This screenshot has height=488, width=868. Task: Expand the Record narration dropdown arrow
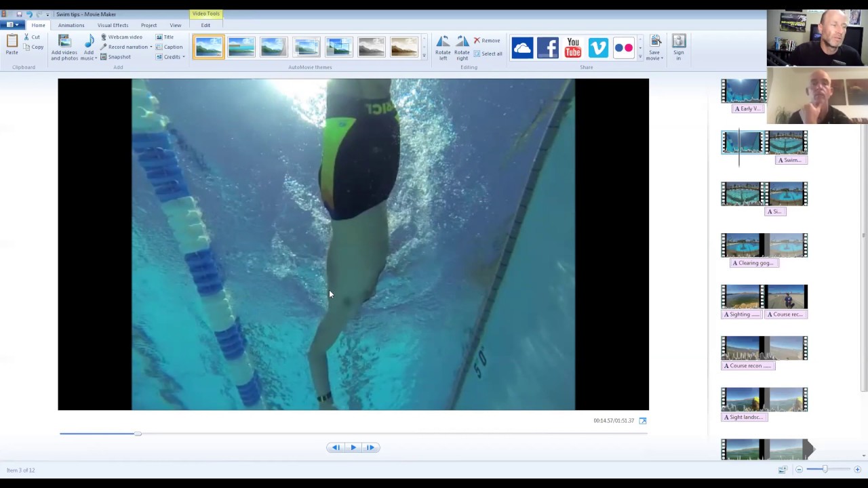(151, 47)
